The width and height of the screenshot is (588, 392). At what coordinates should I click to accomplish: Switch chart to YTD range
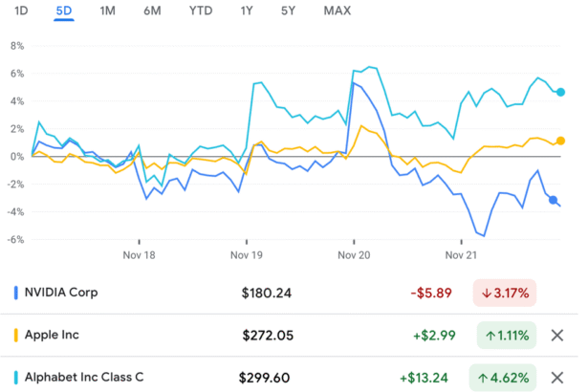coord(201,11)
